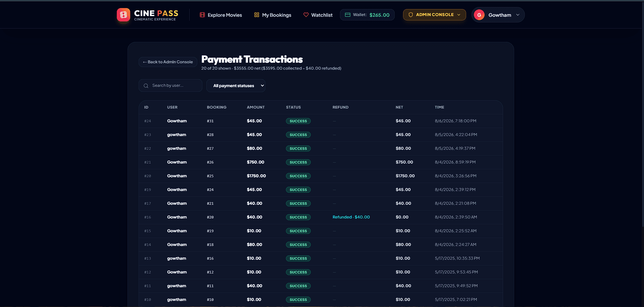Viewport: 644px width, 307px height.
Task: Click the Wallet balance $265.00
Action: tap(380, 15)
